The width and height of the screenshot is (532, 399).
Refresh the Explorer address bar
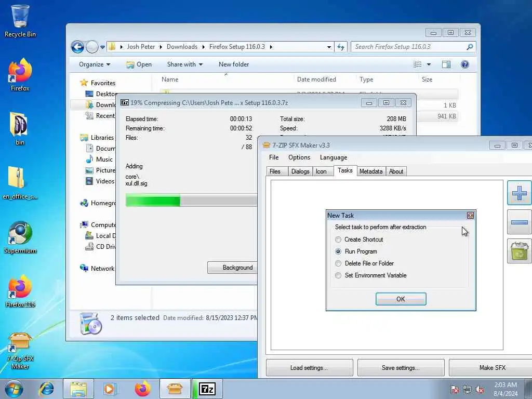pyautogui.click(x=341, y=47)
